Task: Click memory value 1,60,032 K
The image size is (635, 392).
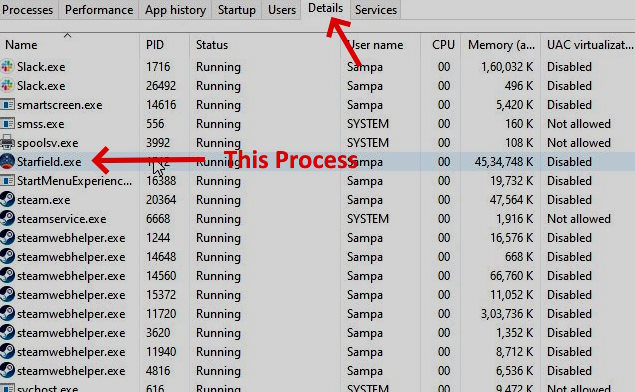Action: pos(507,67)
